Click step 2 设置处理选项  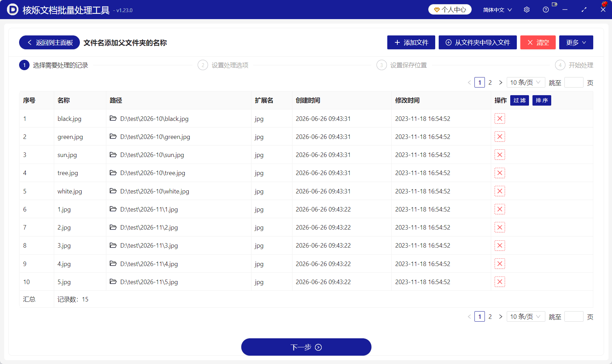click(x=223, y=65)
